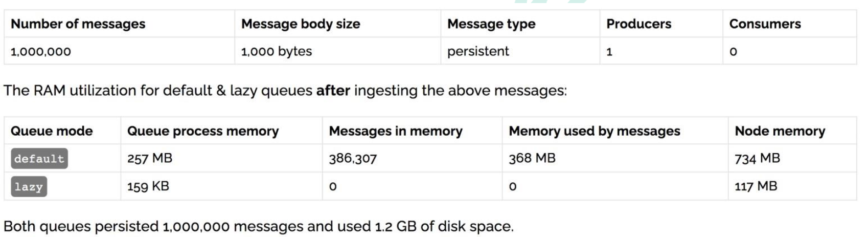Select the "1,000 bytes" cell
The image size is (868, 237).
(x=276, y=51)
